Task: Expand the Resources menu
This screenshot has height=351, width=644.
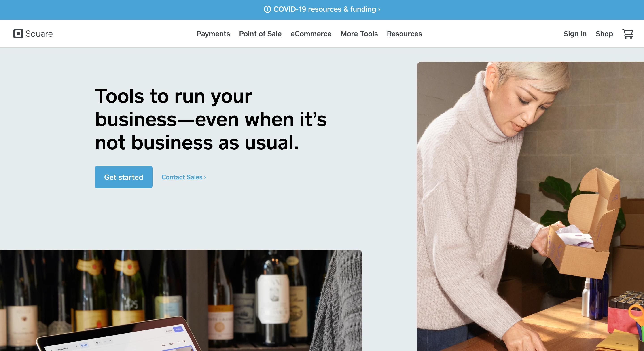Action: [x=404, y=34]
